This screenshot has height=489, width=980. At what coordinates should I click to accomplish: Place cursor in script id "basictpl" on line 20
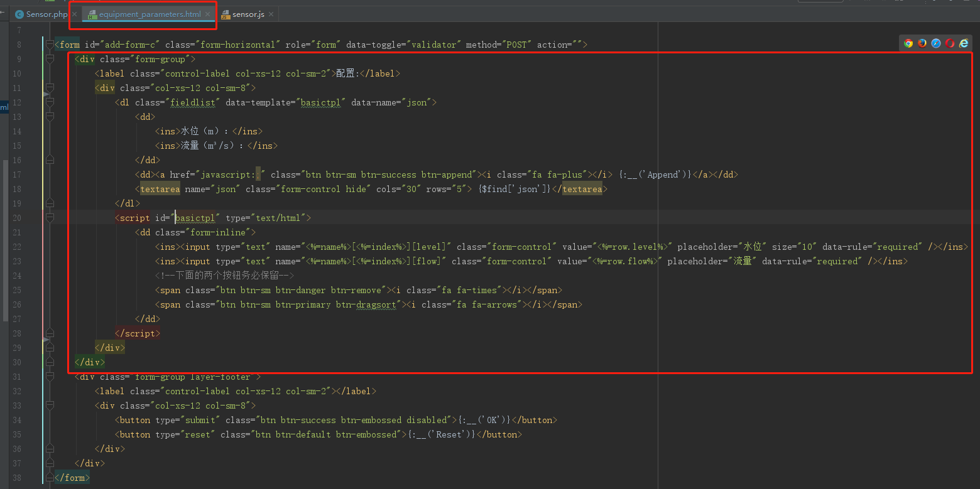(195, 218)
